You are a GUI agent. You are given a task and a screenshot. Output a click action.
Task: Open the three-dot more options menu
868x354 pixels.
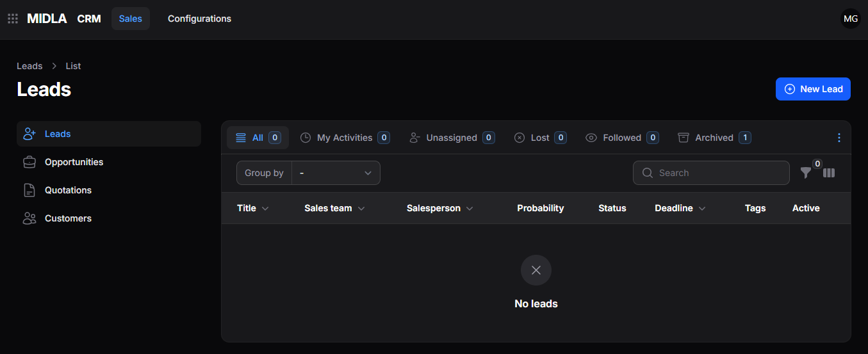tap(839, 138)
